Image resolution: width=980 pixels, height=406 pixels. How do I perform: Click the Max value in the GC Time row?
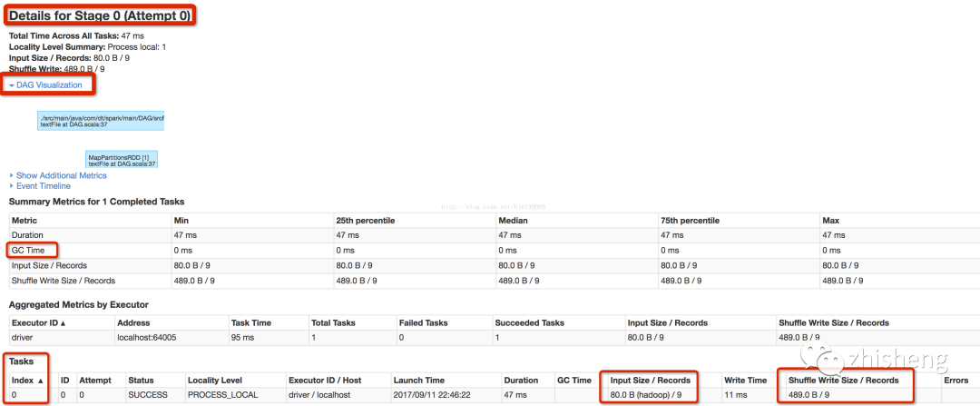[831, 251]
